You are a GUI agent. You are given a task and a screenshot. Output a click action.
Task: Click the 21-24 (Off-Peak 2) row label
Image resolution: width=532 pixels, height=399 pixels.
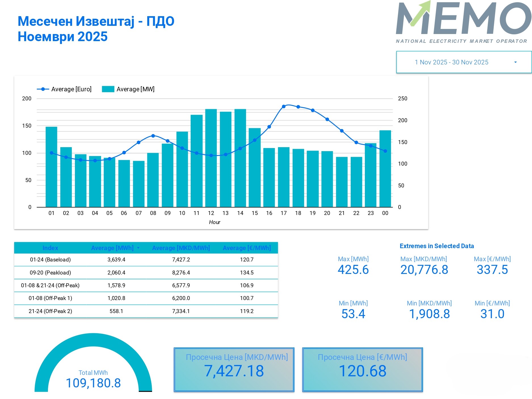50,311
